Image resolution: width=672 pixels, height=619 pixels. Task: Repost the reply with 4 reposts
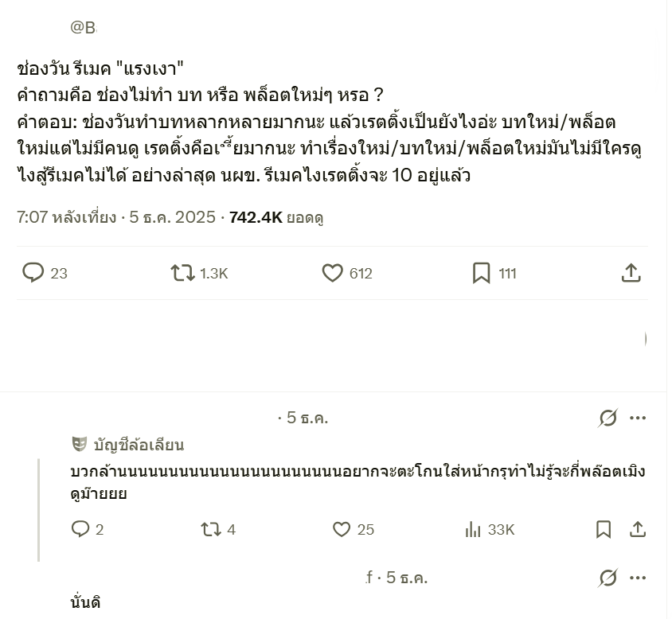point(210,529)
